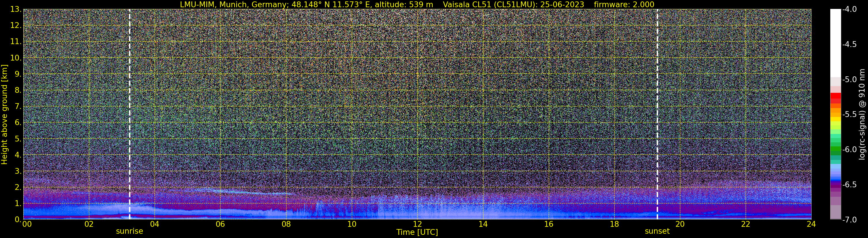Click the "-7.0" colorbar tick label
The image size is (868, 238).
(x=849, y=220)
